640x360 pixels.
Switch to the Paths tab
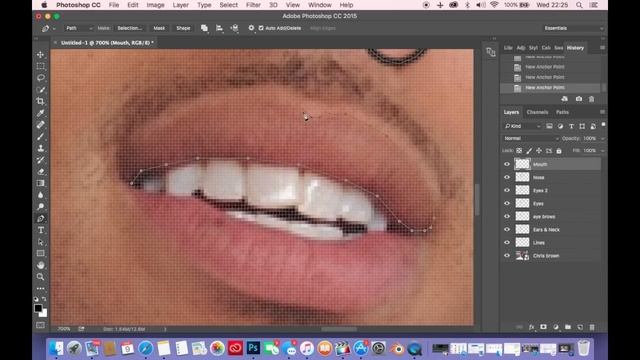(x=562, y=112)
